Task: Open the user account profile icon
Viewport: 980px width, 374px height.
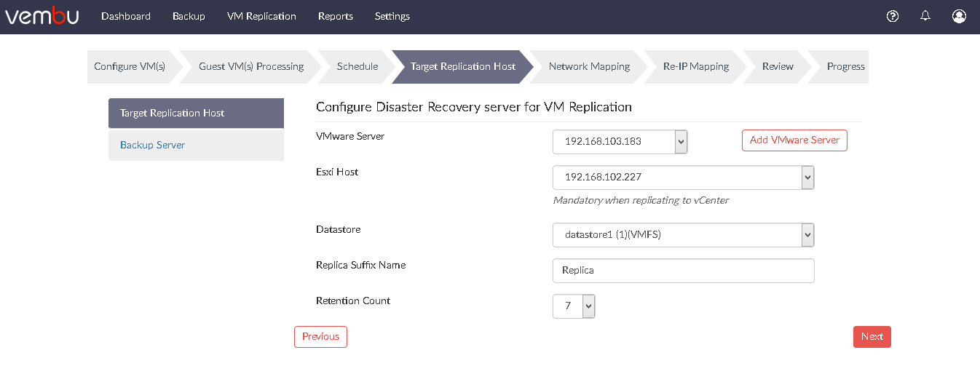Action: (959, 16)
